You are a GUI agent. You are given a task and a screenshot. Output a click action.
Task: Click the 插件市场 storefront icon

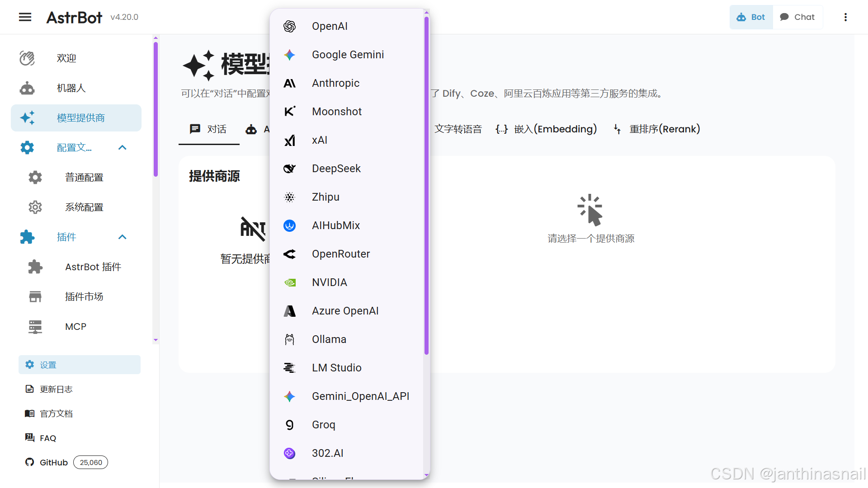tap(35, 297)
